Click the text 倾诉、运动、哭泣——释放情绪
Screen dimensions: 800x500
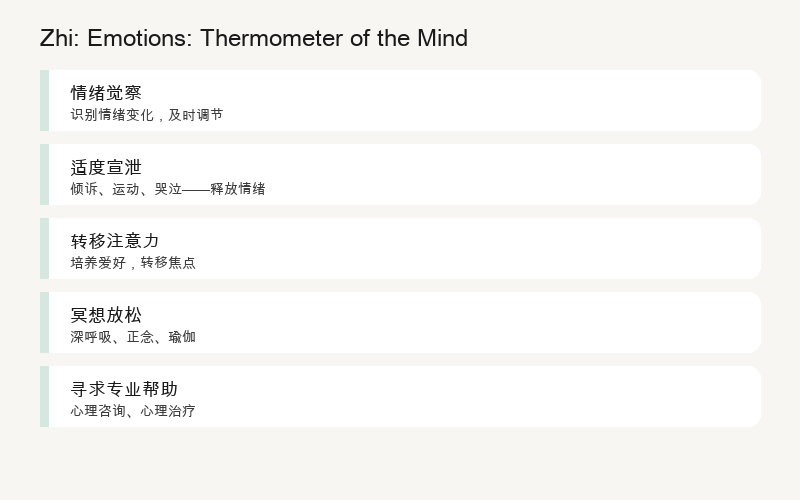click(168, 189)
